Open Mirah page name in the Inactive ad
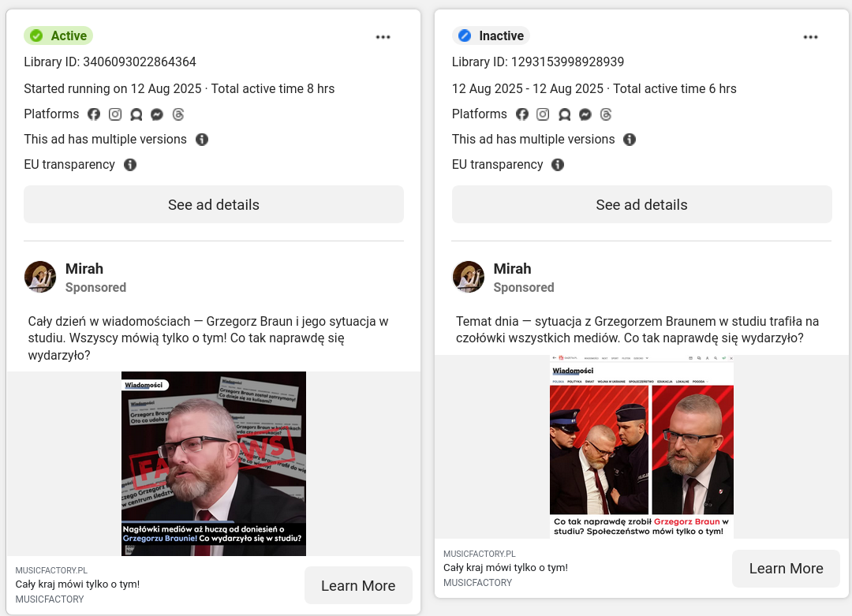 pos(513,269)
